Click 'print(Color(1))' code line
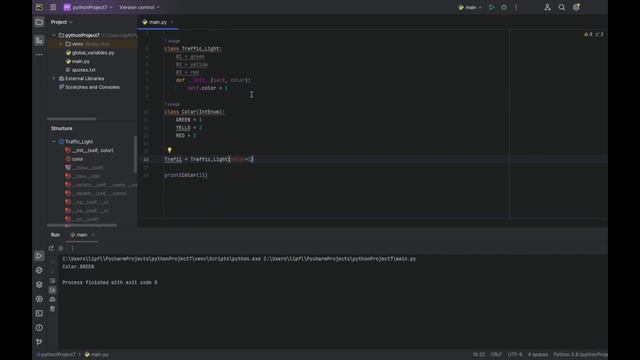 pos(186,175)
